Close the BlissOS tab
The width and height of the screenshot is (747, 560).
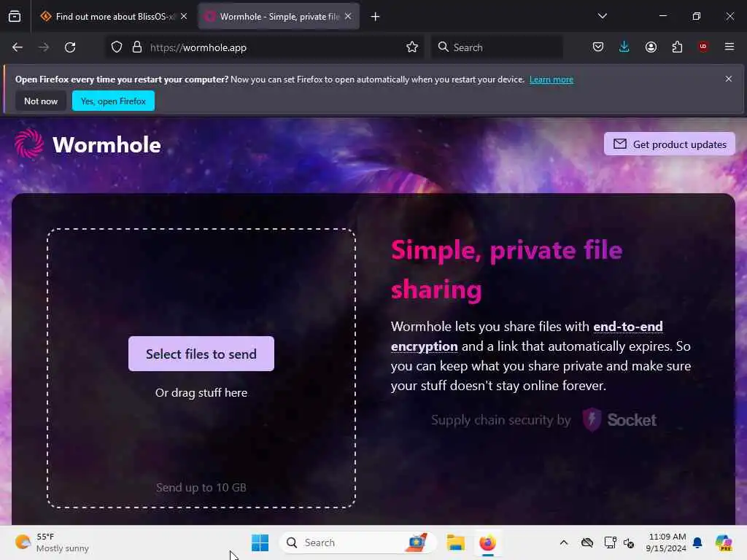pos(184,16)
